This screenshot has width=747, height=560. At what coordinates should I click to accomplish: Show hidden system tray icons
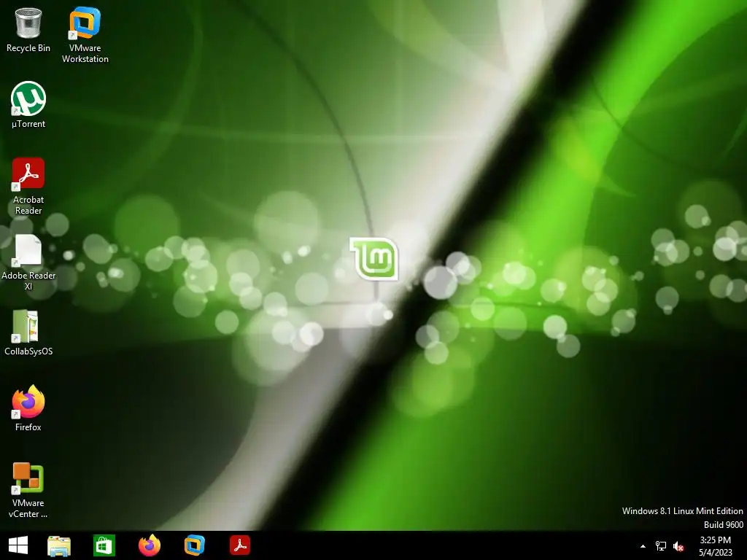pos(643,546)
